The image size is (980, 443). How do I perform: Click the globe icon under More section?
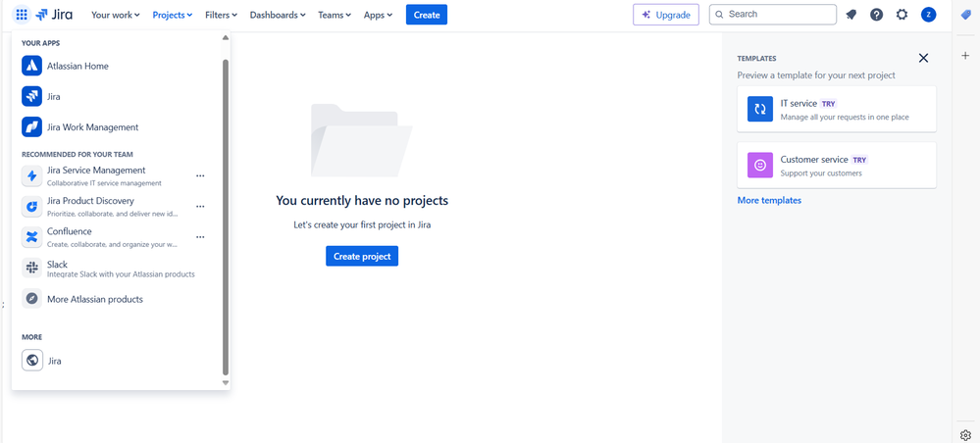tap(32, 361)
